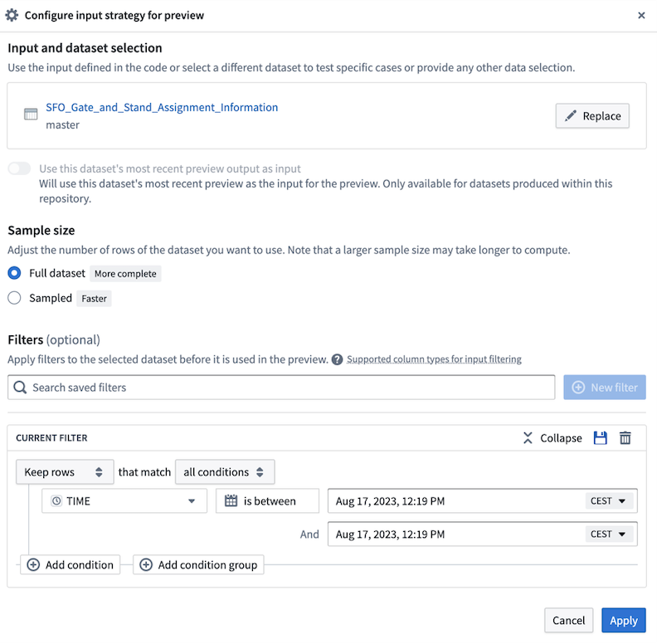Select the Sampled radio option
This screenshot has width=657, height=644.
click(x=14, y=298)
